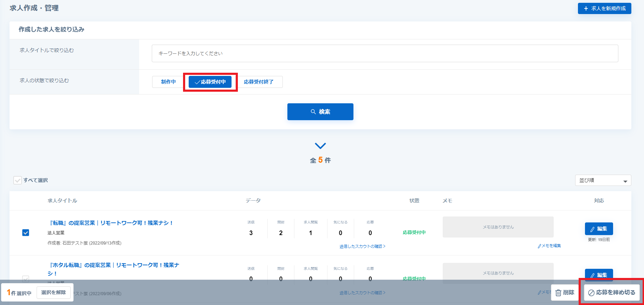Collapse the filter panel with blue chevron
This screenshot has height=305, width=644.
[320, 145]
